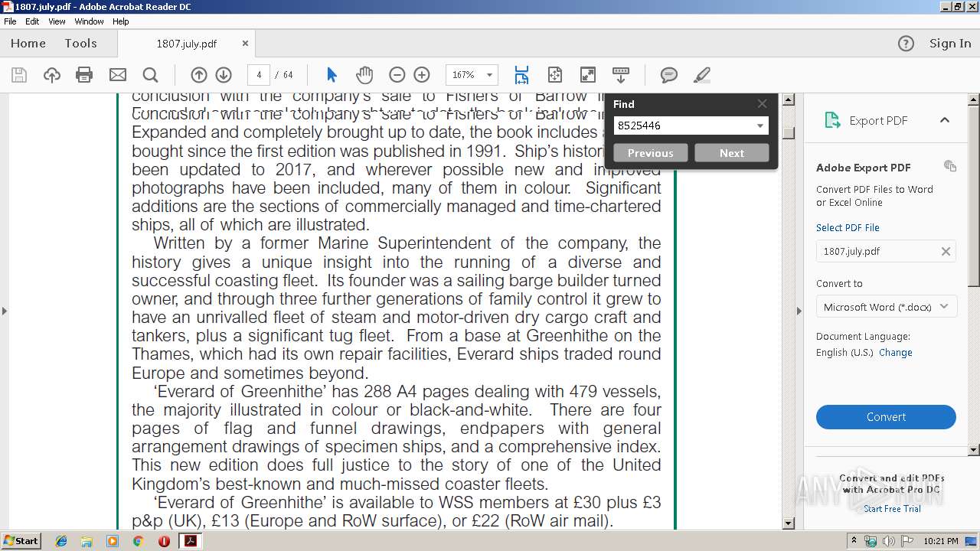The height and width of the screenshot is (551, 980).
Task: Zoom in with the plus icon
Action: 422,75
